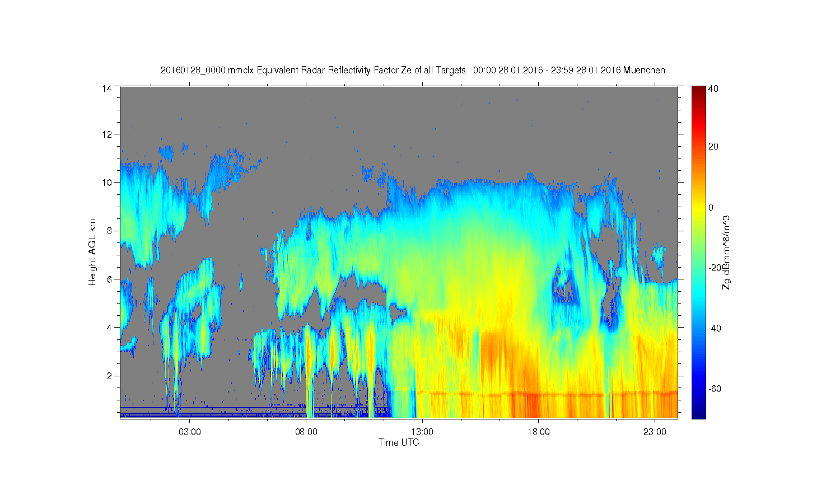
Task: Select height axis tick label 12
Action: 106,134
